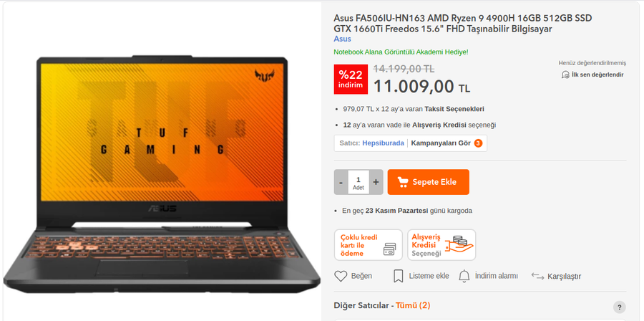Open the Asus brand link

pyautogui.click(x=342, y=39)
